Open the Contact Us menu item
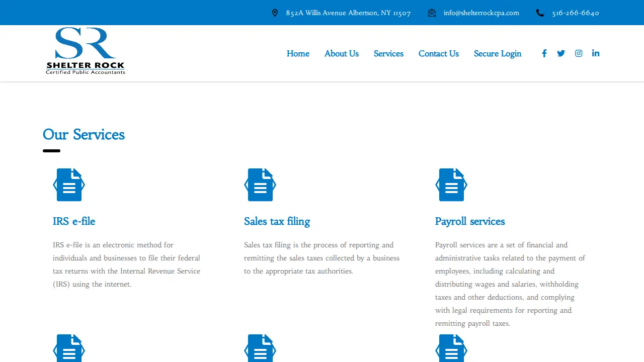This screenshot has width=644, height=362. tap(439, 53)
